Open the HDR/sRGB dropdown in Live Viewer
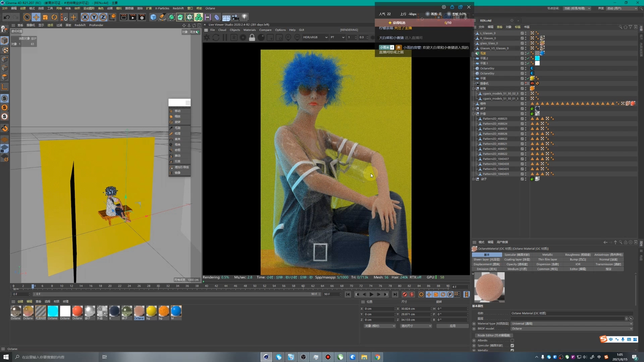 pos(315,37)
